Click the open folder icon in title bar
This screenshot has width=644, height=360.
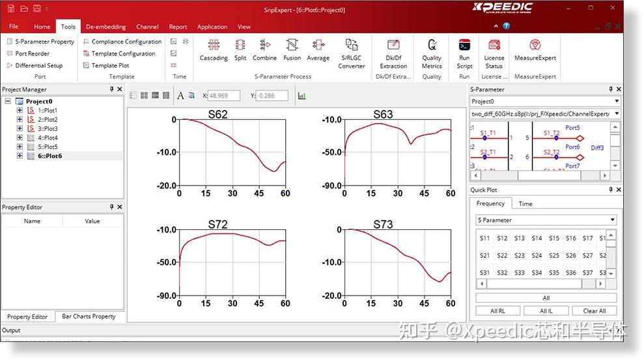click(24, 8)
